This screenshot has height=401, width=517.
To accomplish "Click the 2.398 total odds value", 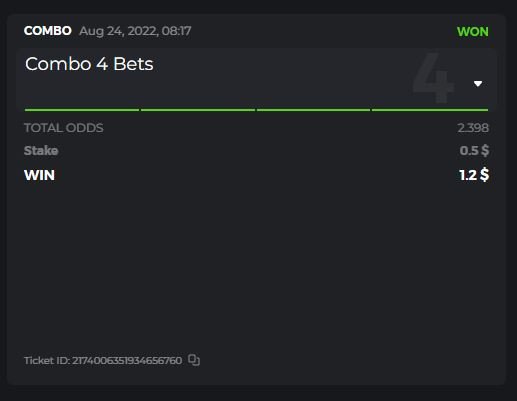I will tap(473, 128).
